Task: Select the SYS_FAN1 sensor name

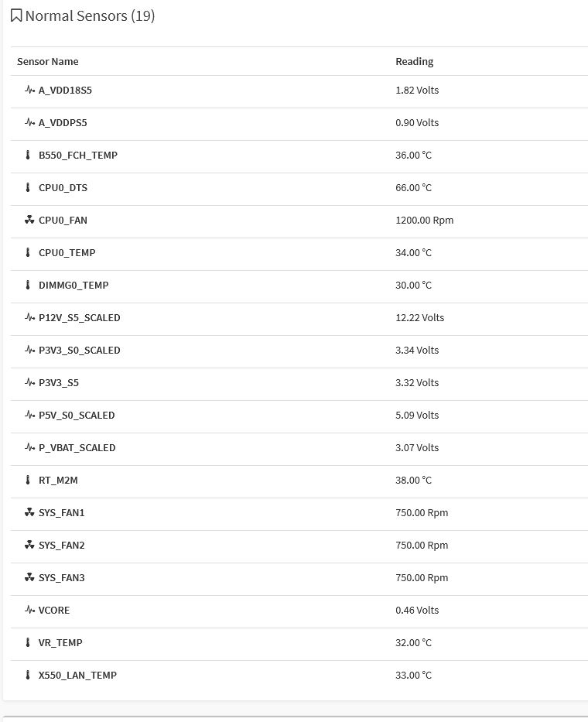Action: [x=62, y=513]
